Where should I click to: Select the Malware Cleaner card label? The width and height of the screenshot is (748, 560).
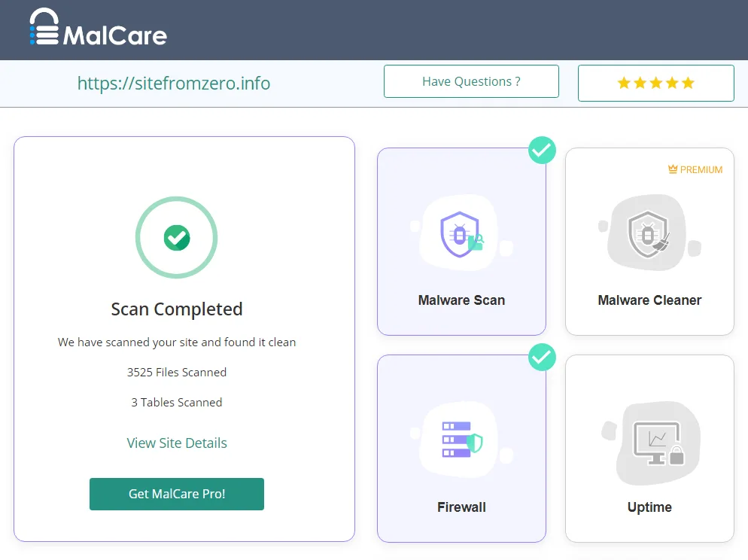(x=649, y=300)
